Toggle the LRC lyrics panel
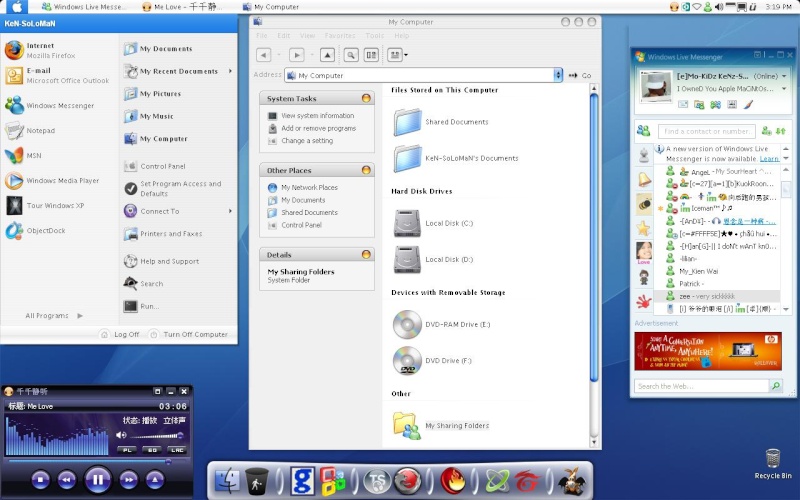800x500 pixels. pyautogui.click(x=177, y=449)
